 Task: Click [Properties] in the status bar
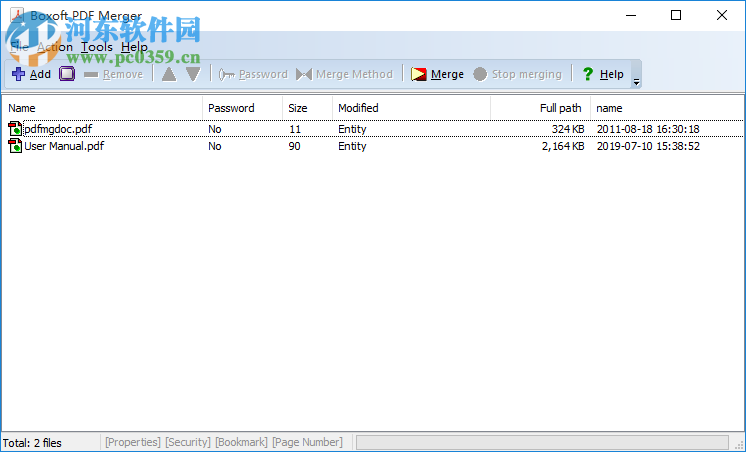click(x=133, y=442)
